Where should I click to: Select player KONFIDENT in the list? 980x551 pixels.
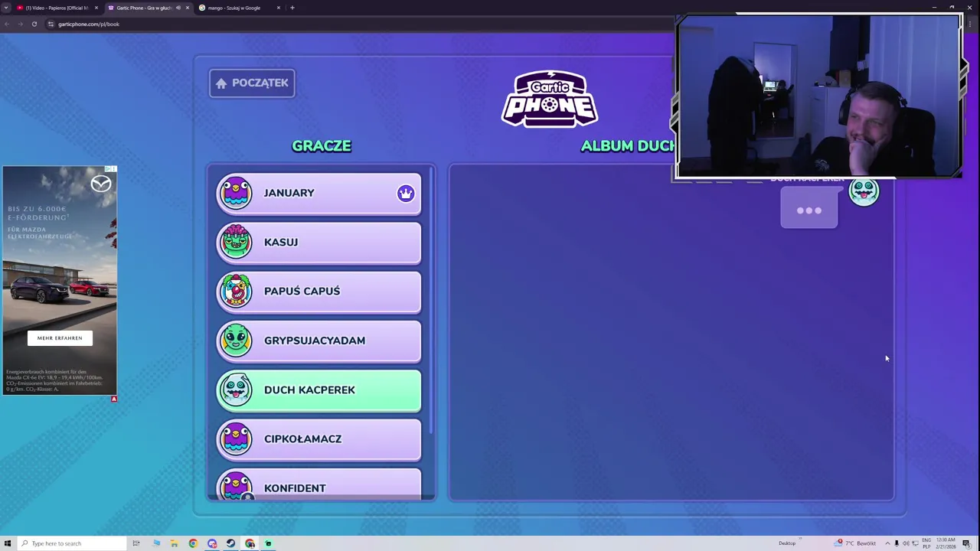tap(319, 485)
